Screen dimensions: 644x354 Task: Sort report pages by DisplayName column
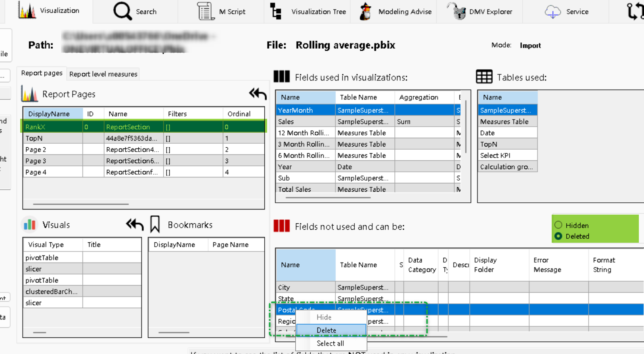pos(49,114)
